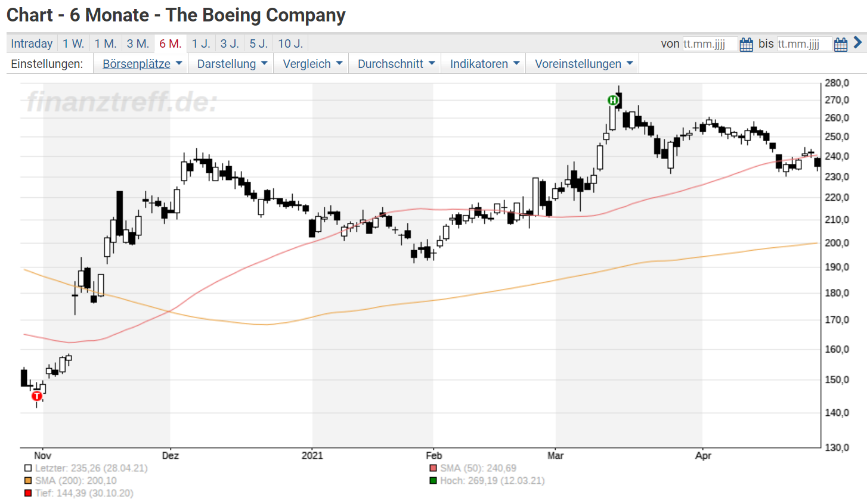
Task: Open the Vergleich dropdown menu
Action: (x=312, y=64)
